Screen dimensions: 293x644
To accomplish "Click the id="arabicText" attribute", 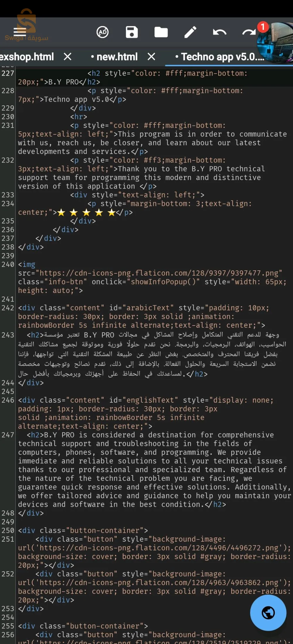I will [x=141, y=308].
